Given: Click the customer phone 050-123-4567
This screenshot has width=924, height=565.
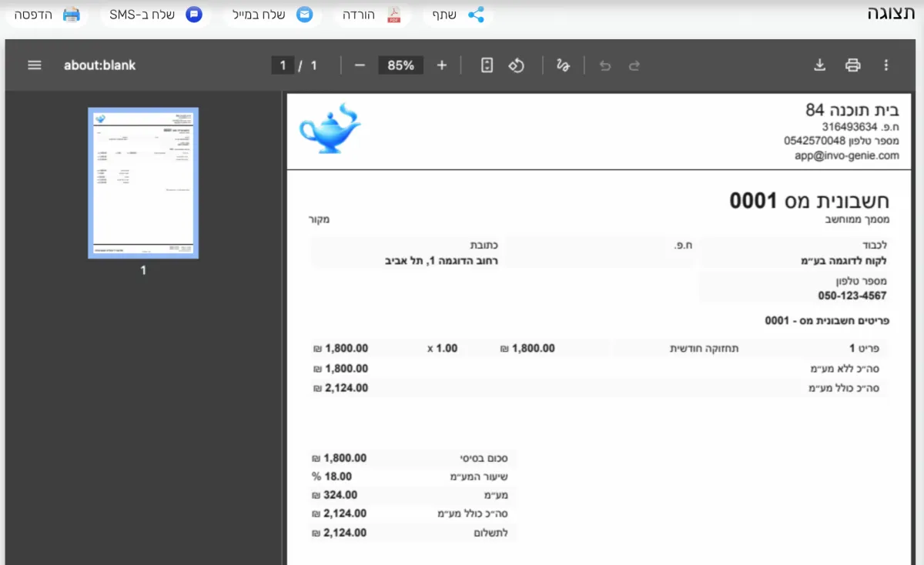Looking at the screenshot, I should [852, 296].
